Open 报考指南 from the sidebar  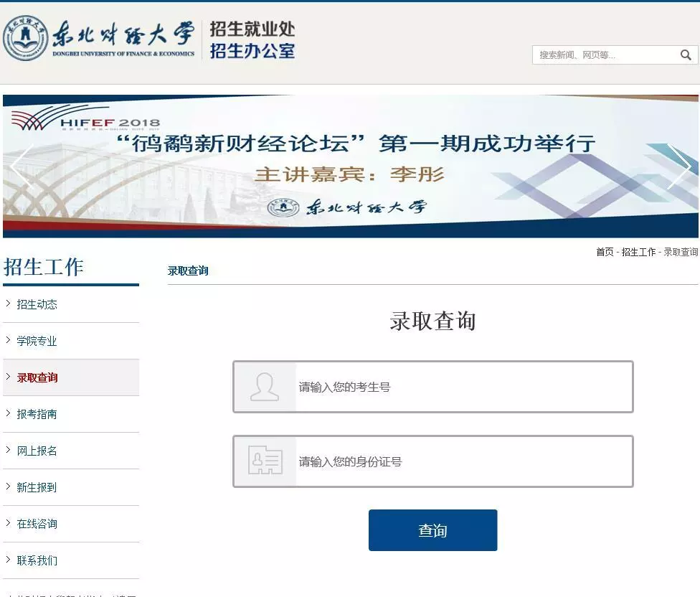click(x=36, y=414)
